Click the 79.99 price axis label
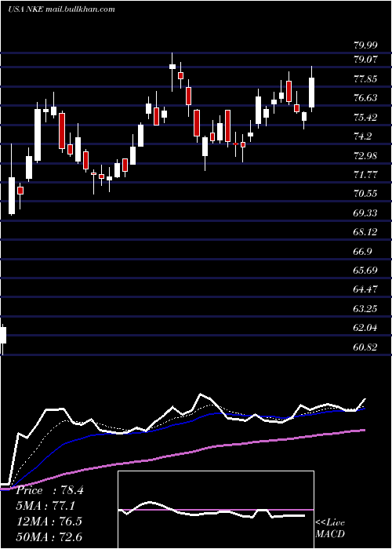This screenshot has width=392, height=549. tap(366, 45)
